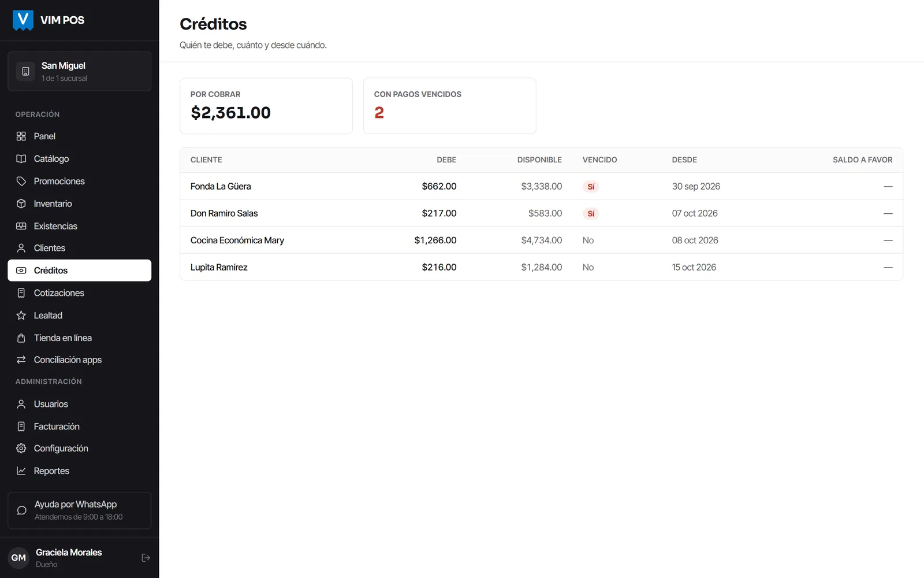The height and width of the screenshot is (578, 924).
Task: Click the VENCIDO column header
Action: click(x=599, y=160)
